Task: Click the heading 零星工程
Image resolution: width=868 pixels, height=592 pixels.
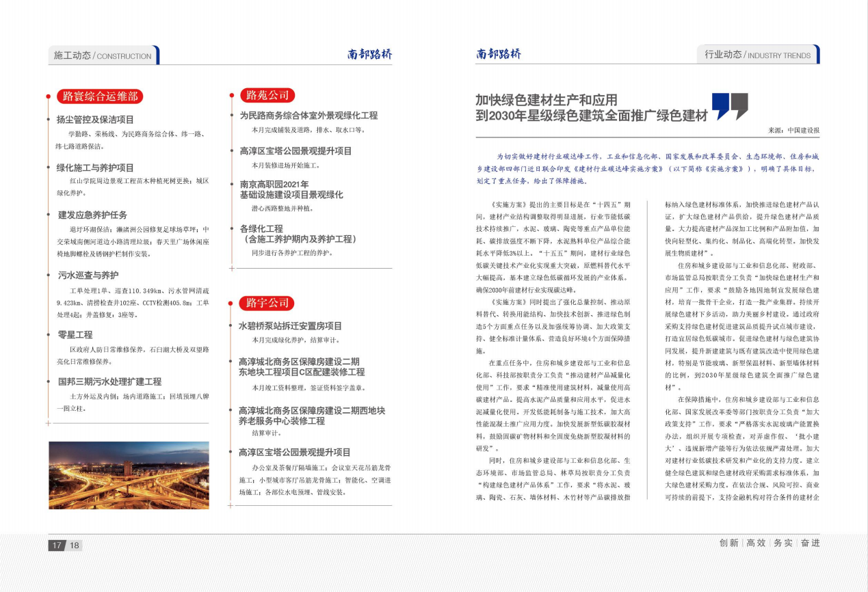Action: coord(75,335)
